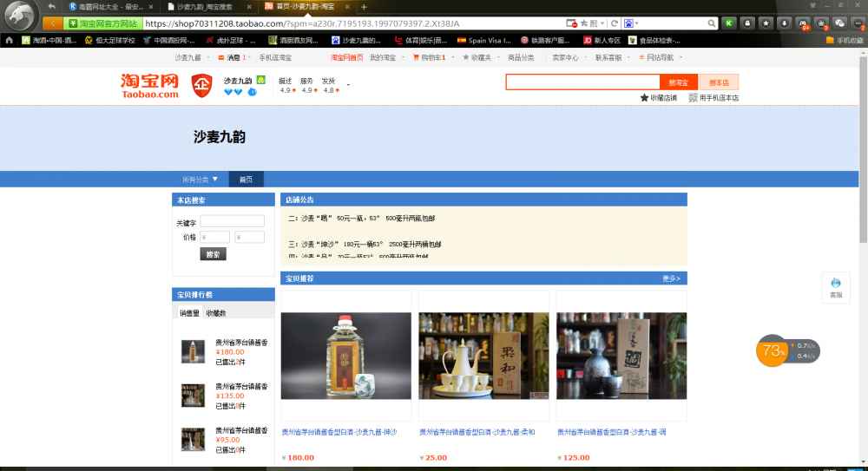Click the favorite star inside the address bar

pos(584,23)
